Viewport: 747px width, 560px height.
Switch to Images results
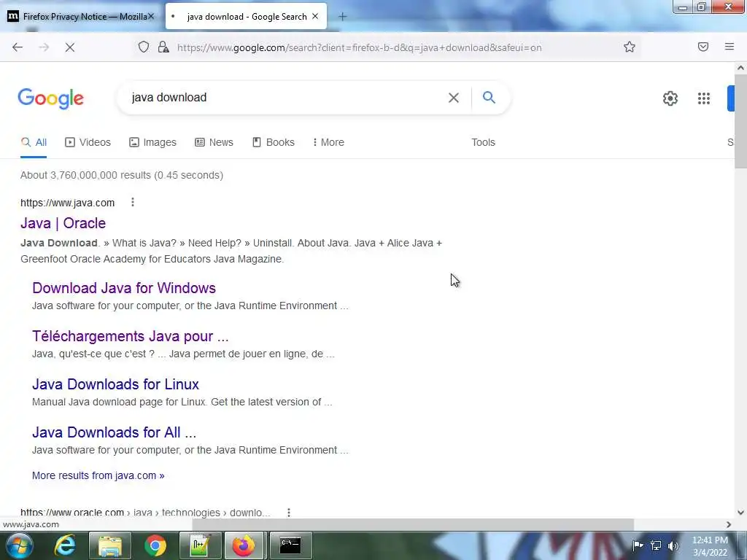tap(152, 142)
